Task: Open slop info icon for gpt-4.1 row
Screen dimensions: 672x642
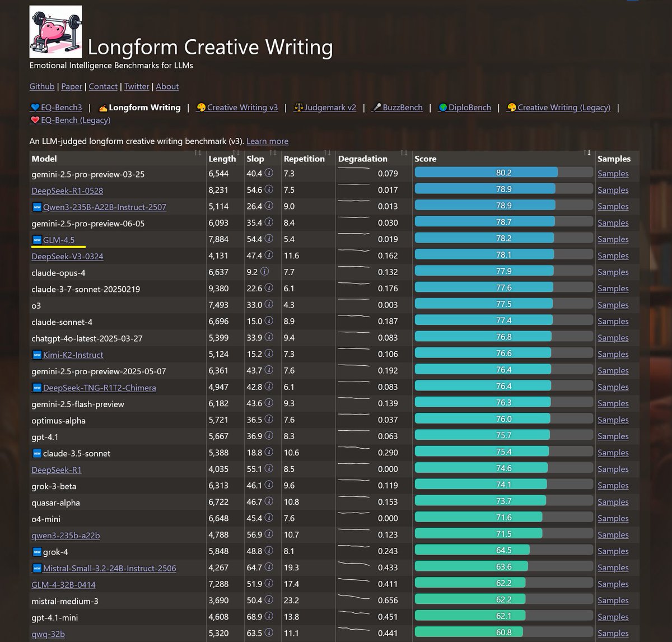Action: point(269,435)
